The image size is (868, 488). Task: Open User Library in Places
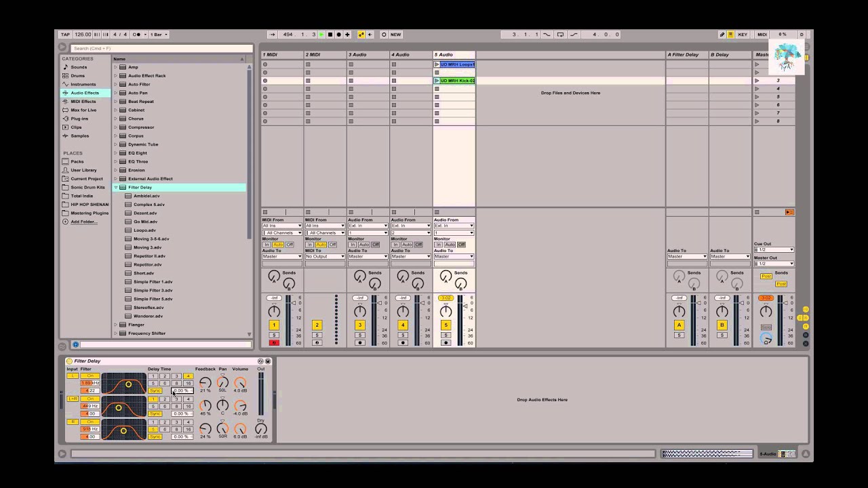[x=83, y=170]
